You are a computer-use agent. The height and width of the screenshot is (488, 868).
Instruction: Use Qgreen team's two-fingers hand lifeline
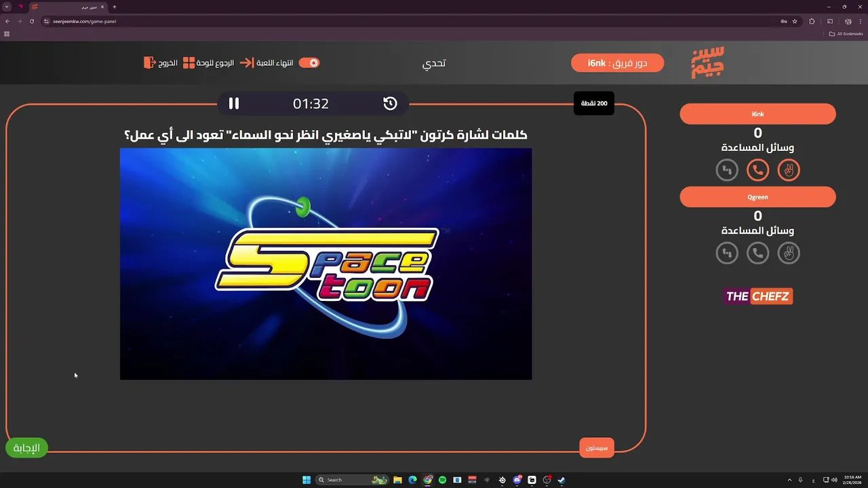point(789,253)
